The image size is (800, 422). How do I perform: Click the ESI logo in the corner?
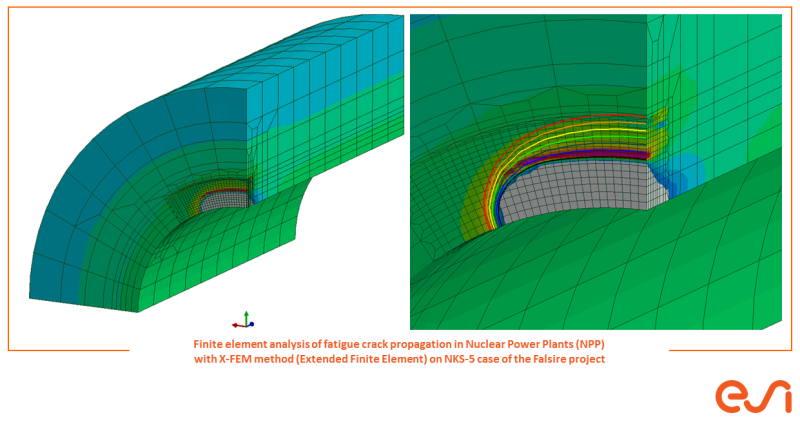tap(753, 396)
